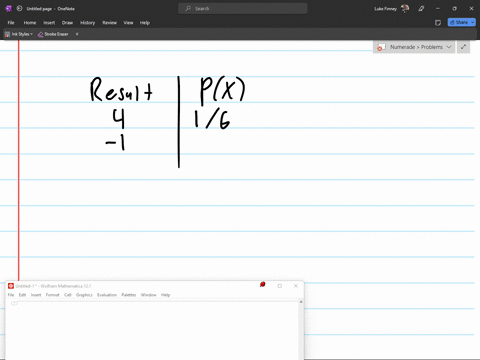The image size is (480, 360).
Task: Open the Numerade > Problems notebook dropdown
Action: [414, 47]
